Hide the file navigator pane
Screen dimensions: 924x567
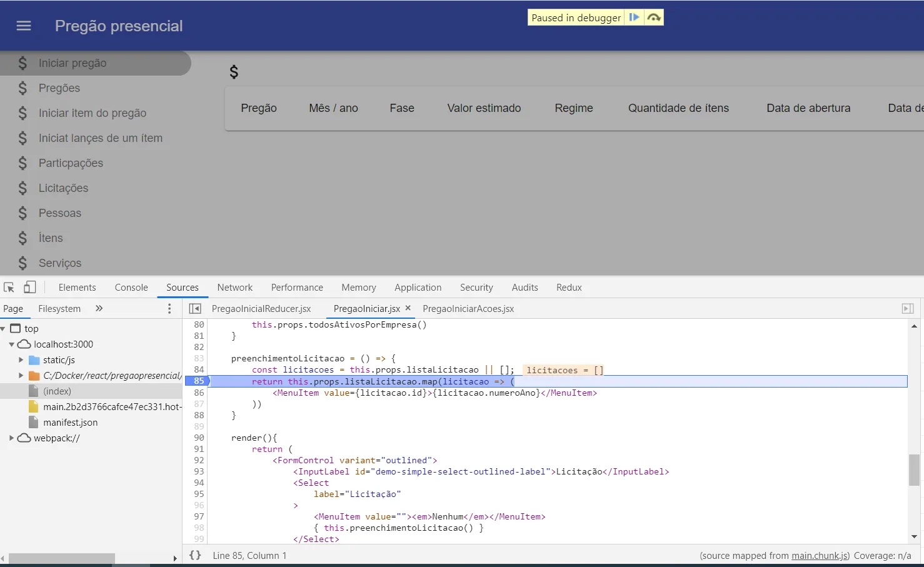(195, 309)
